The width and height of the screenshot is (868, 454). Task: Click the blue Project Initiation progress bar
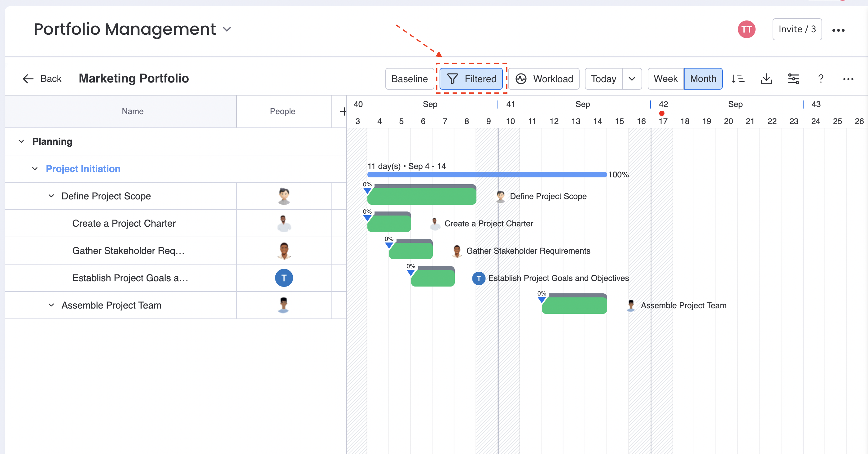[x=487, y=174]
